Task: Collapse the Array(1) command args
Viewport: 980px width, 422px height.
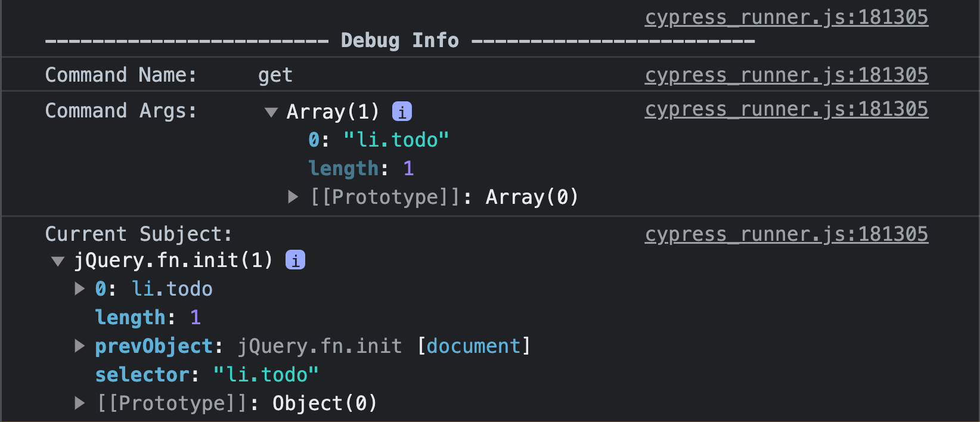Action: (271, 112)
